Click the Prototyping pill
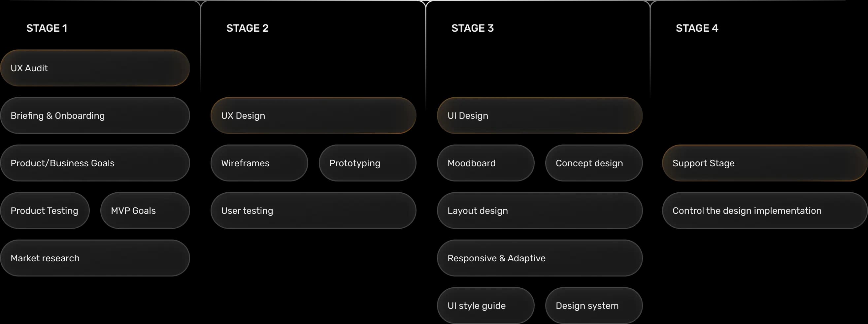The image size is (868, 324). [368, 163]
